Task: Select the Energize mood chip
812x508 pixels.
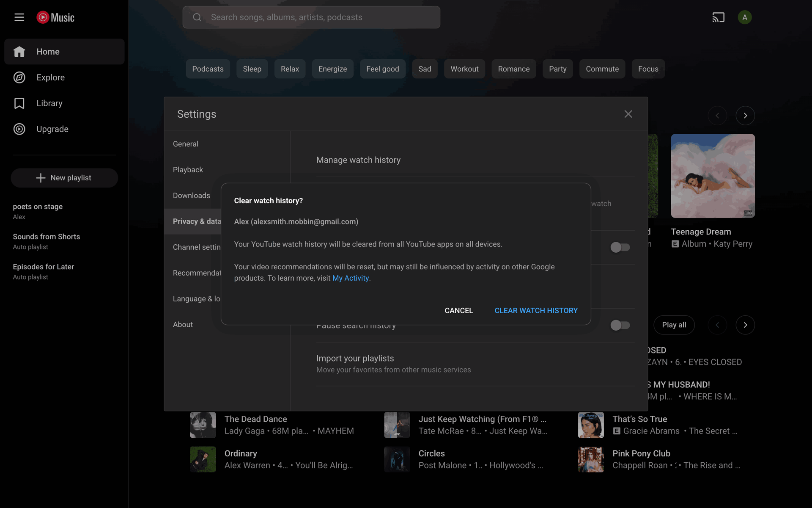Action: [x=332, y=69]
